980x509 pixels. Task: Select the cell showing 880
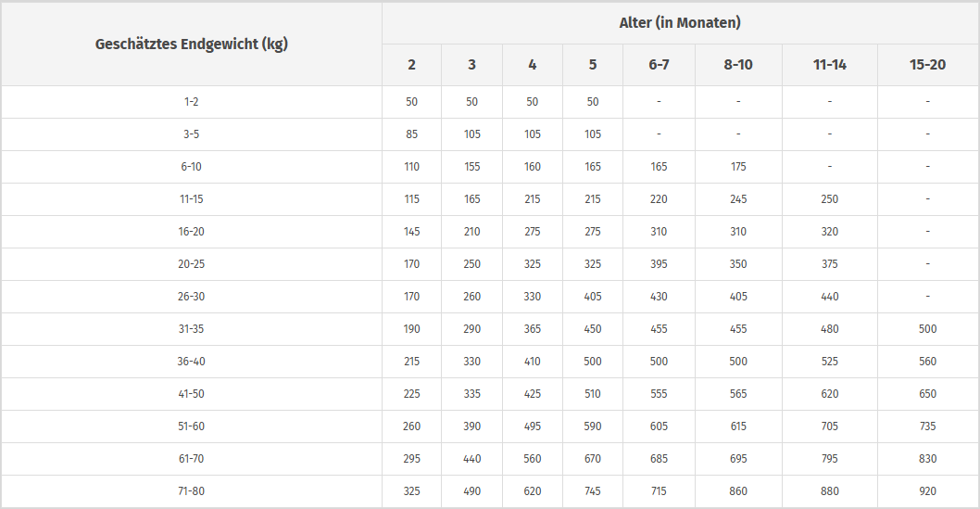(x=829, y=491)
